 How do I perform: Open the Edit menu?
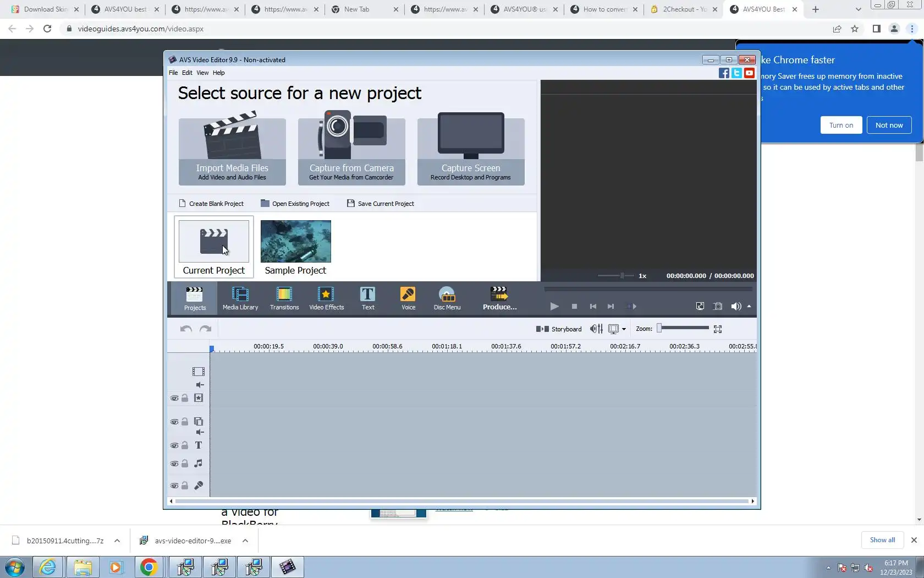click(x=187, y=73)
